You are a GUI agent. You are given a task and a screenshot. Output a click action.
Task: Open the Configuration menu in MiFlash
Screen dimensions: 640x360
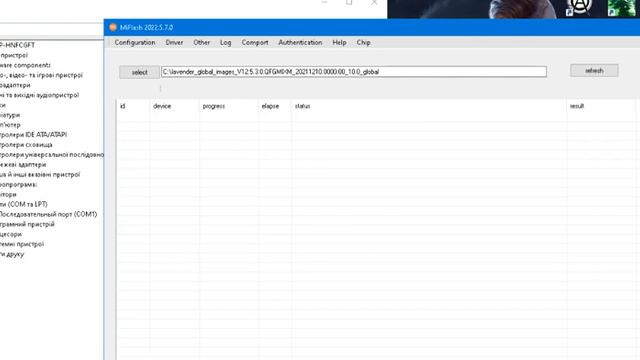click(x=135, y=42)
